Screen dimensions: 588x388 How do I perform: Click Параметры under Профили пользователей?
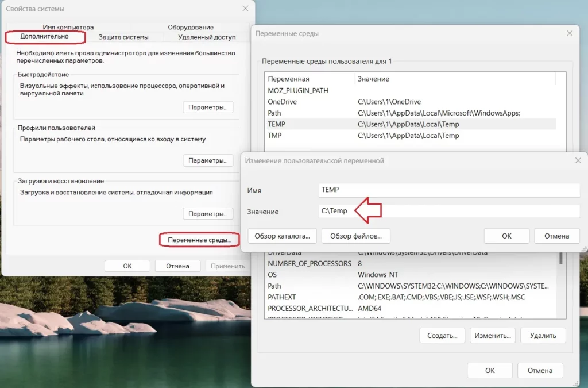[x=208, y=160]
